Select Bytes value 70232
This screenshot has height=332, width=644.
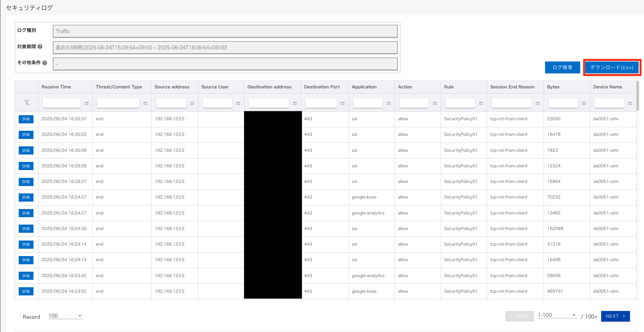point(554,197)
